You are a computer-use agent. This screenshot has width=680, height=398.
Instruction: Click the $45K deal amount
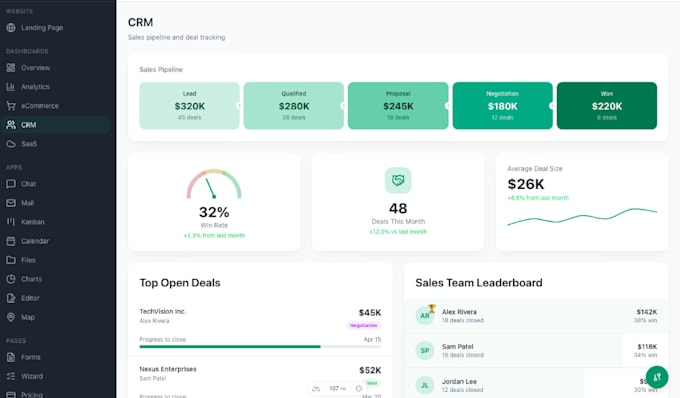[x=370, y=313]
